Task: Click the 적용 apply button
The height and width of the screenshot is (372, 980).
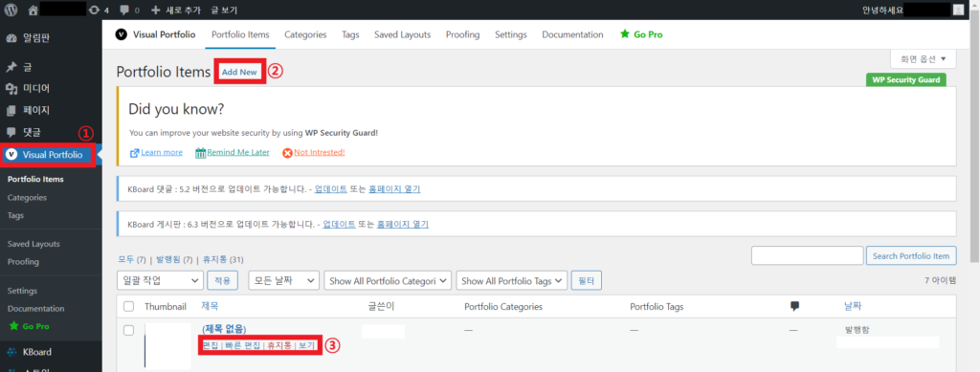Action: point(222,281)
